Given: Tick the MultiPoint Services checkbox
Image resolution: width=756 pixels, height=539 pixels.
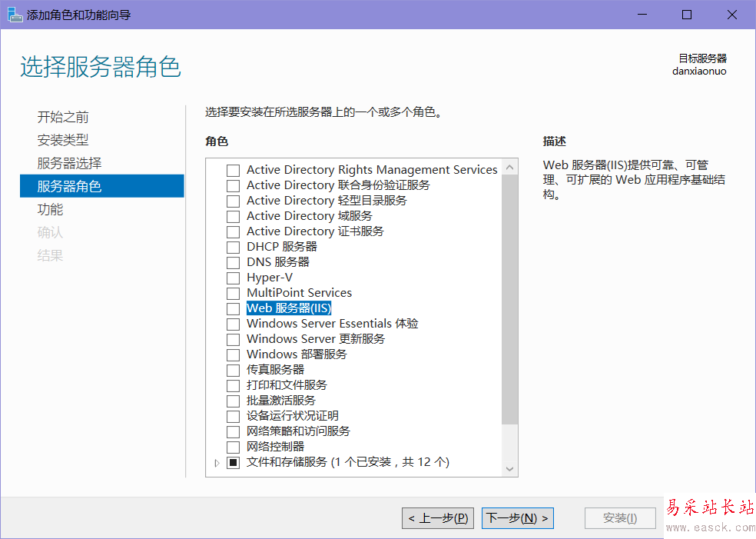Looking at the screenshot, I should coord(234,294).
